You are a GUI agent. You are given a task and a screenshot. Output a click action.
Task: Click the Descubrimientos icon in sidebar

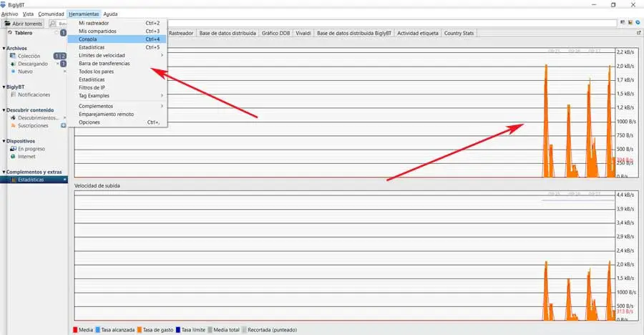click(13, 118)
